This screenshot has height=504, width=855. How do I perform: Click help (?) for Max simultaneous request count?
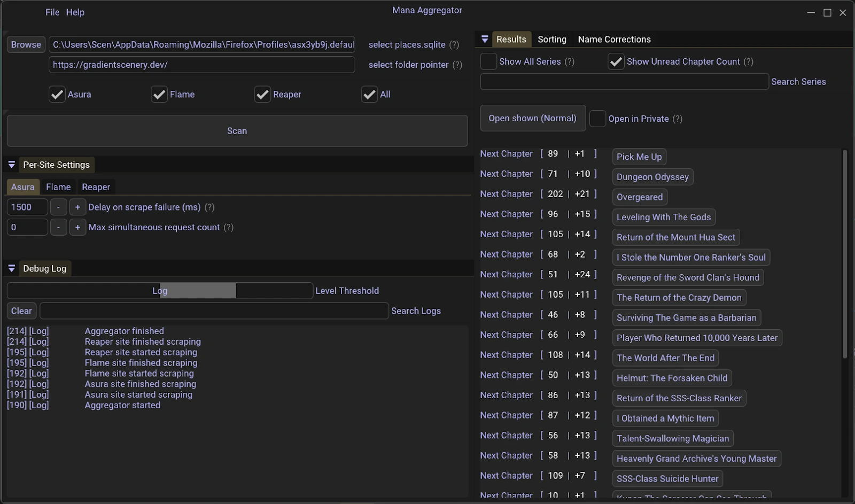(228, 228)
